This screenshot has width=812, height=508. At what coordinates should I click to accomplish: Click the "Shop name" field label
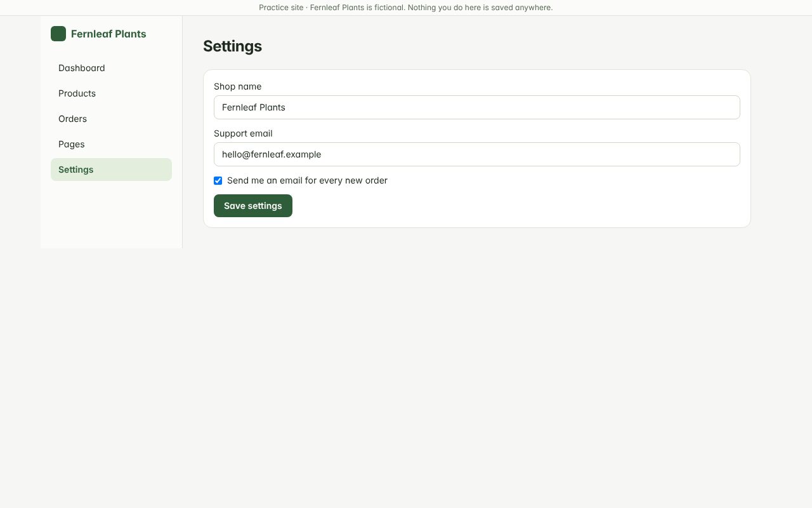click(237, 86)
